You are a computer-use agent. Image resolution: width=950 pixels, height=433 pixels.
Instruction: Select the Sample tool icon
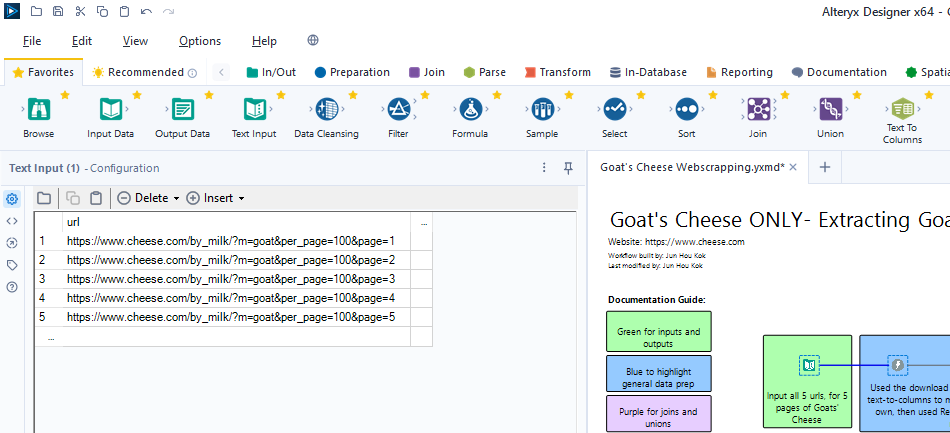542,109
